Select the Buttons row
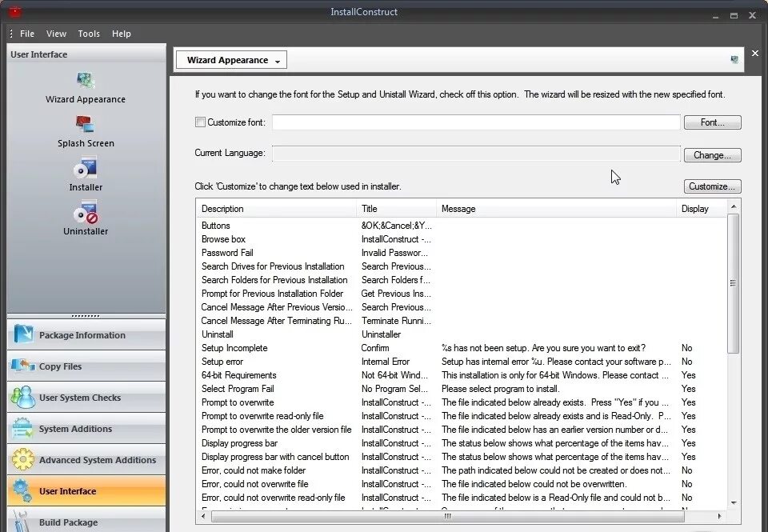 462,226
